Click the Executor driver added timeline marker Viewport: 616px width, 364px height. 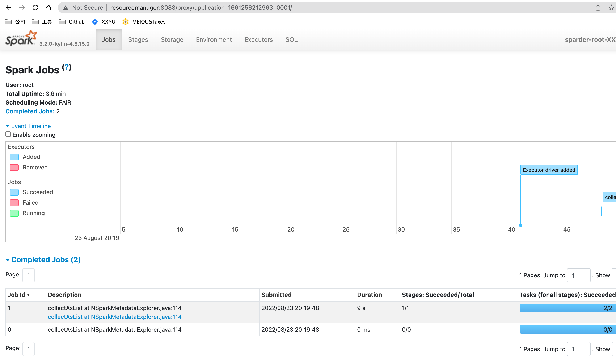click(x=549, y=170)
